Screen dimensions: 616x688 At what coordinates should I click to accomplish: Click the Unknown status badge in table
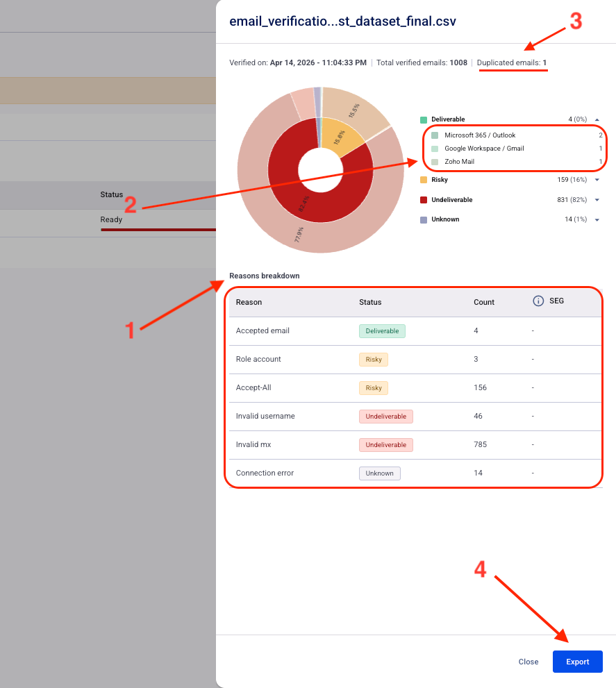379,473
